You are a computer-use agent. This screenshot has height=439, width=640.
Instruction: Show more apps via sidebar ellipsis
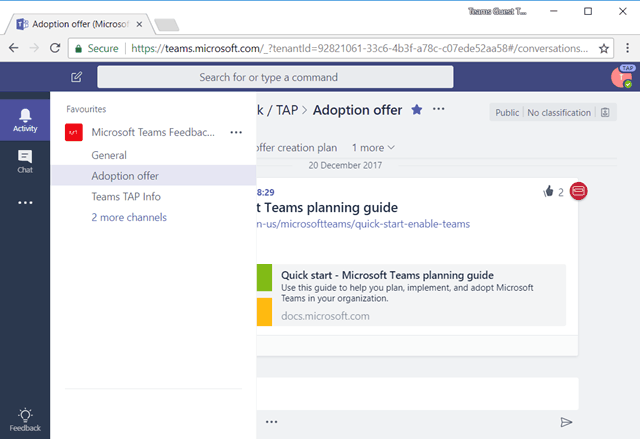[25, 203]
